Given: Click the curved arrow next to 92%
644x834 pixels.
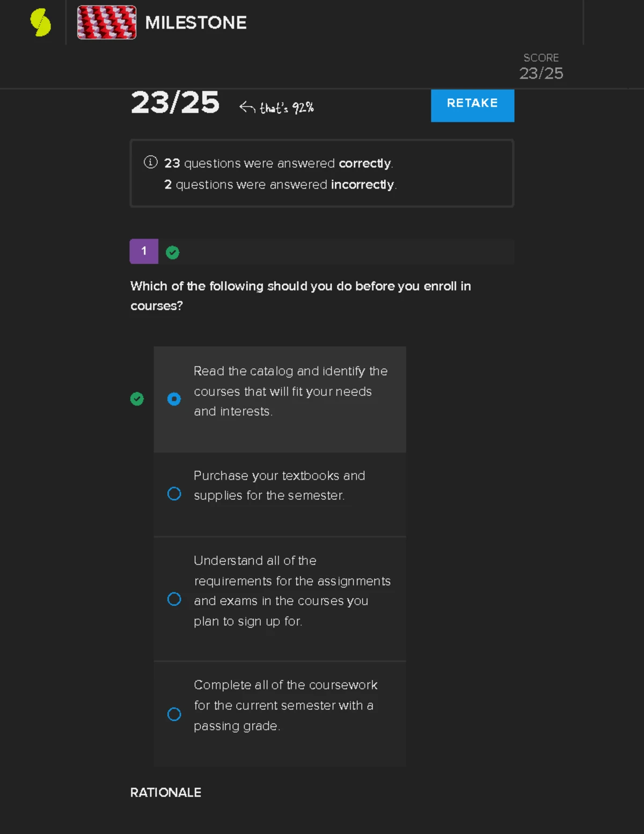Looking at the screenshot, I should (247, 107).
